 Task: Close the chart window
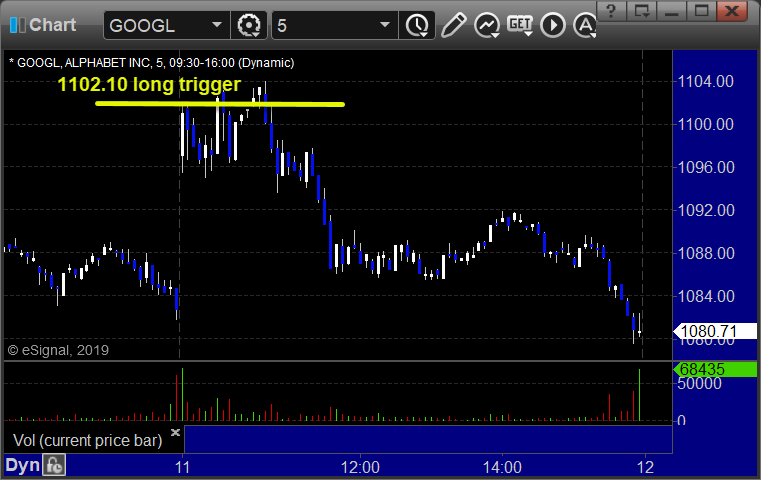[x=732, y=11]
